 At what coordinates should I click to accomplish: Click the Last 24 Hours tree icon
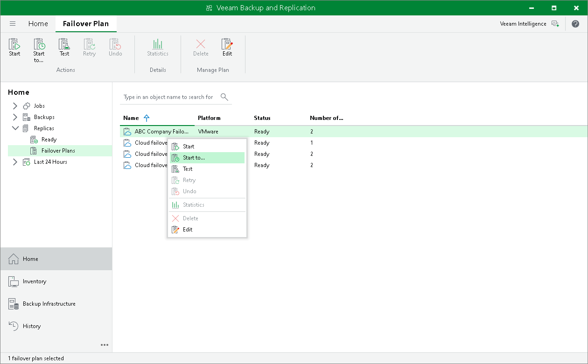tap(27, 162)
